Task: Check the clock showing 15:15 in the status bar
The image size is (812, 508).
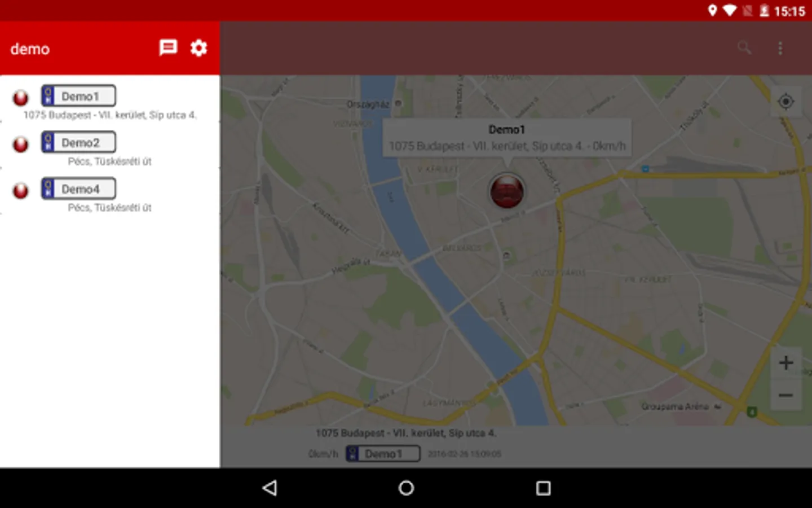Action: [x=789, y=11]
